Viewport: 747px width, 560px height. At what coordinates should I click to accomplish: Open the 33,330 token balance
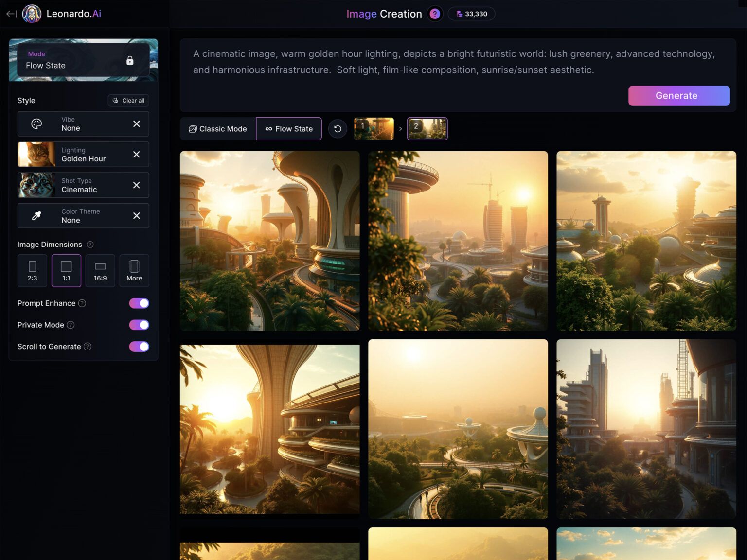471,14
